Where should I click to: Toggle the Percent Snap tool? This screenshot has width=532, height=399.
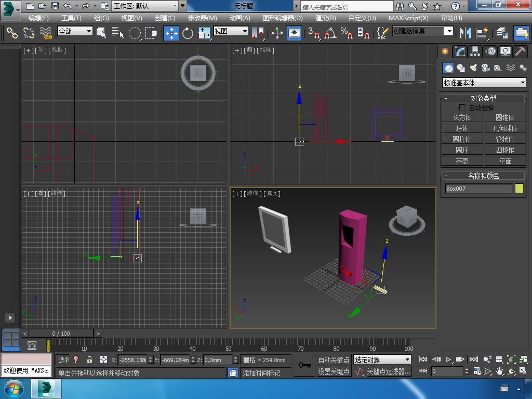coord(347,33)
